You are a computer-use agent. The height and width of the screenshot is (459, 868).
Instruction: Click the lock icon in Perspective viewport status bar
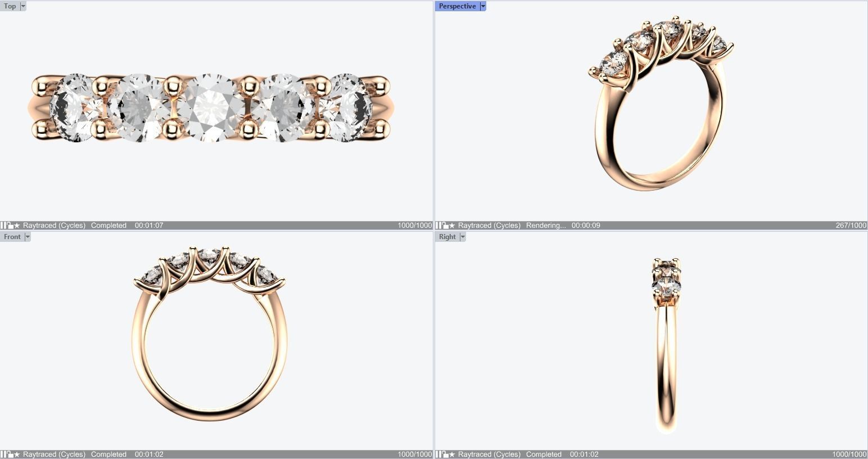445,226
